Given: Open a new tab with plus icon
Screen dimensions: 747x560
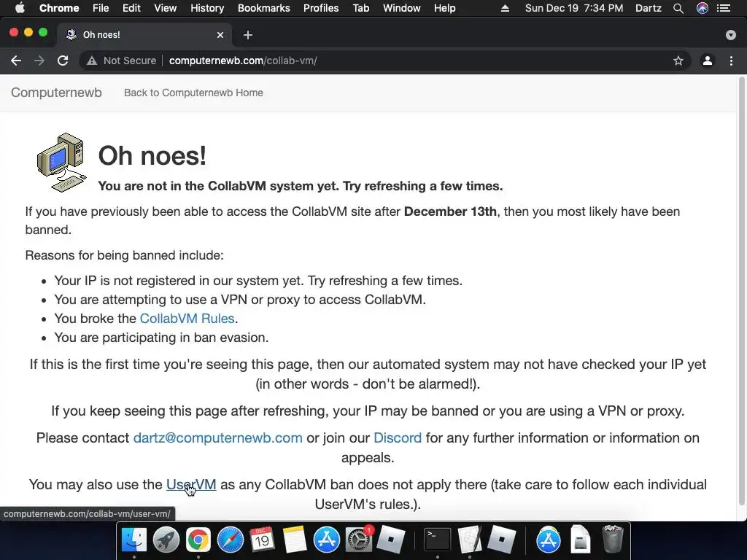Looking at the screenshot, I should (248, 35).
